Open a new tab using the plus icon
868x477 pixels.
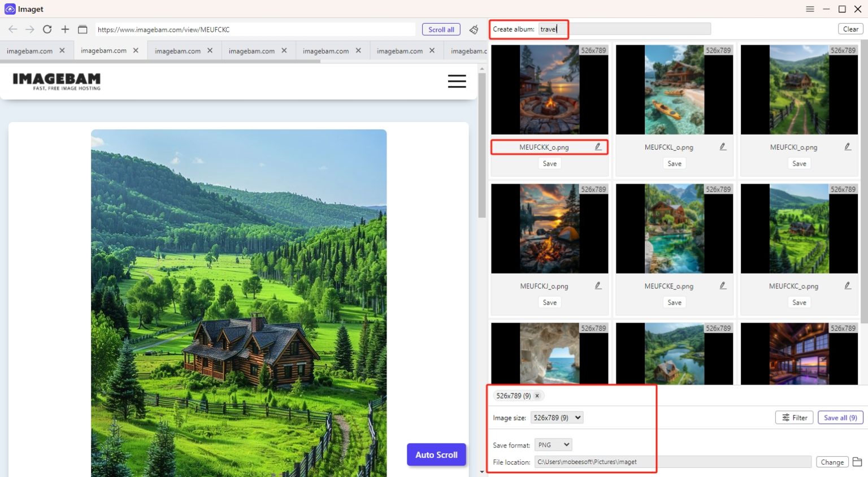(64, 29)
